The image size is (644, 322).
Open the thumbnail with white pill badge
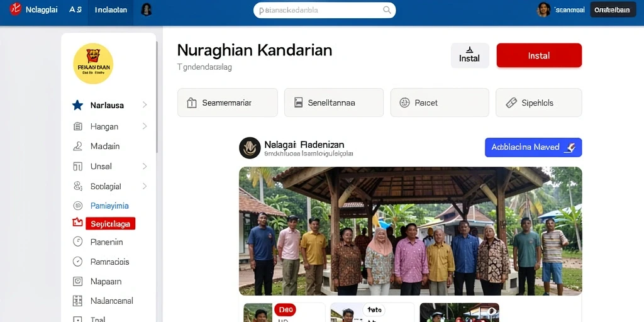pos(372,313)
